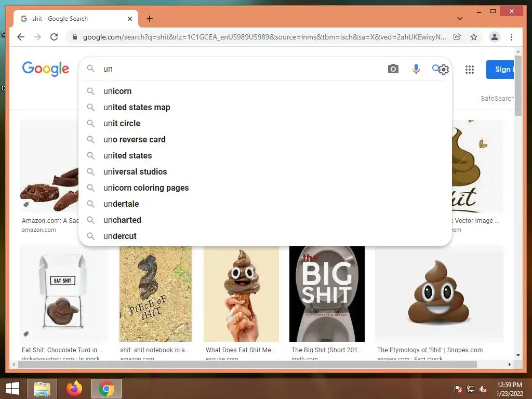This screenshot has width=532, height=399.
Task: Open tab search chevron in title bar
Action: coord(460,19)
